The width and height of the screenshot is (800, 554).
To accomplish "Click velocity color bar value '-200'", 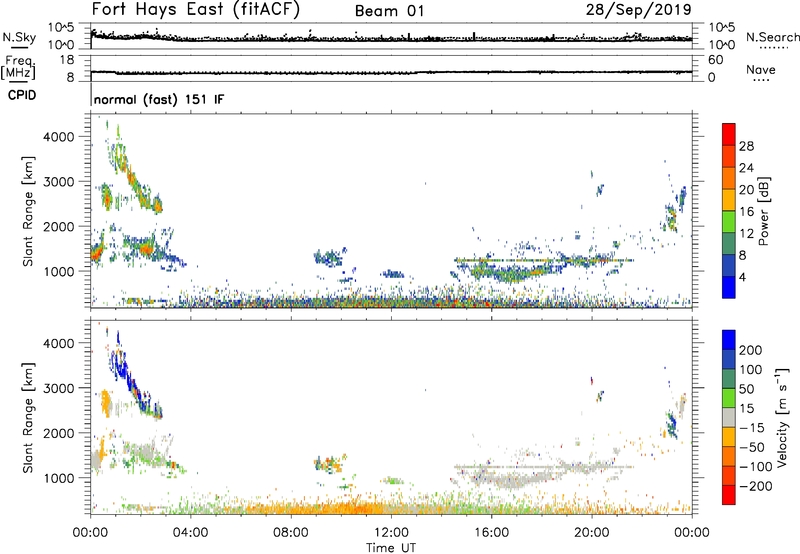I will (756, 486).
